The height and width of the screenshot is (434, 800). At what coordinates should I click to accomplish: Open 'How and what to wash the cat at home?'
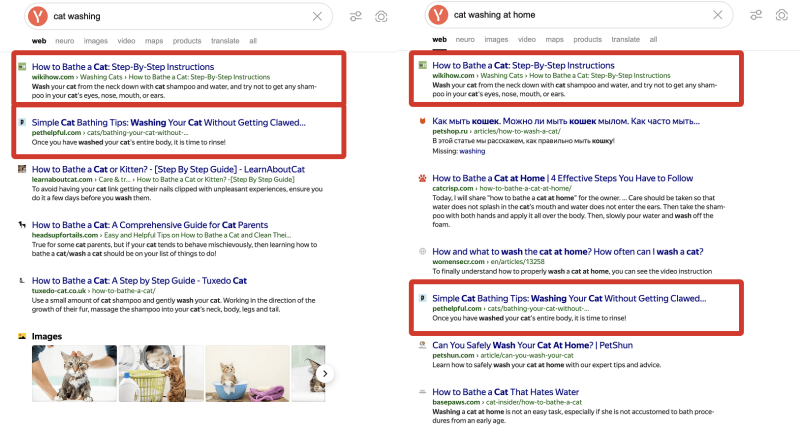[x=567, y=251]
